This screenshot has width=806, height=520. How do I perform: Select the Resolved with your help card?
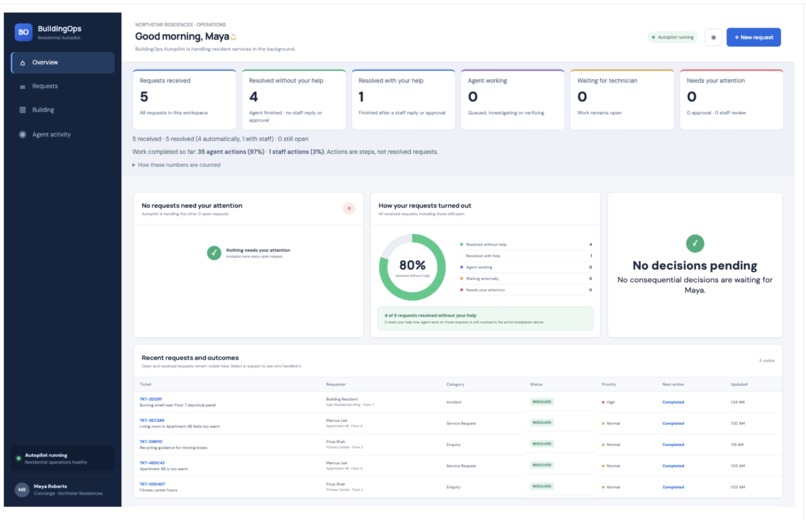coord(404,99)
